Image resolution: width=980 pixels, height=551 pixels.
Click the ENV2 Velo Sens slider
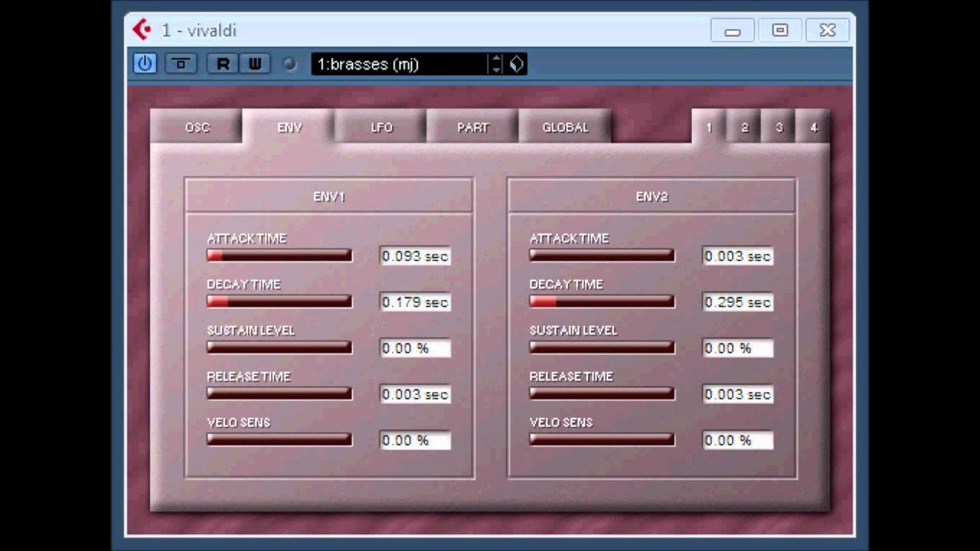click(602, 439)
